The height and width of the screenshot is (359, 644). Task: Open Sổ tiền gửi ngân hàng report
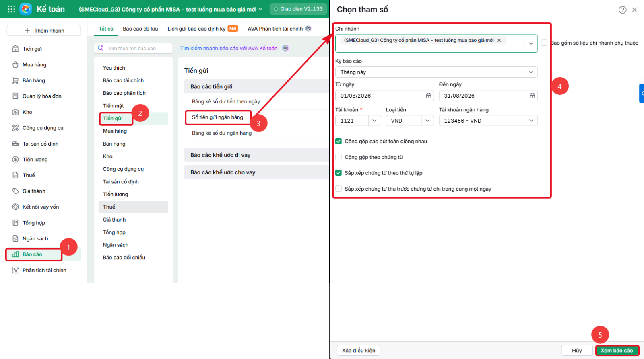217,117
